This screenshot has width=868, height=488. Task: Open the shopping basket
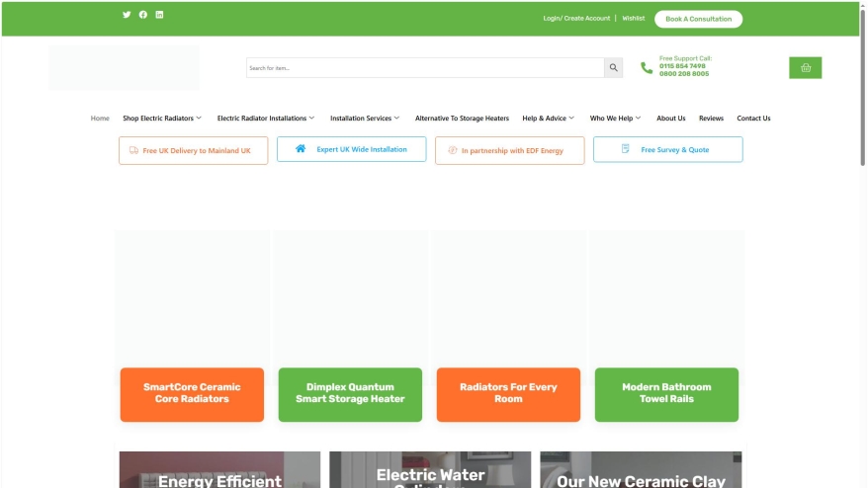click(805, 68)
